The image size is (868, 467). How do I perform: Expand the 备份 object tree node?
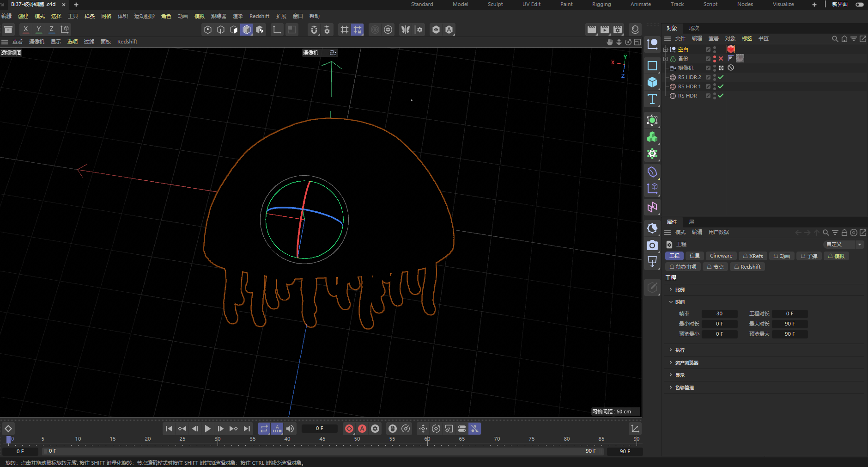(666, 59)
